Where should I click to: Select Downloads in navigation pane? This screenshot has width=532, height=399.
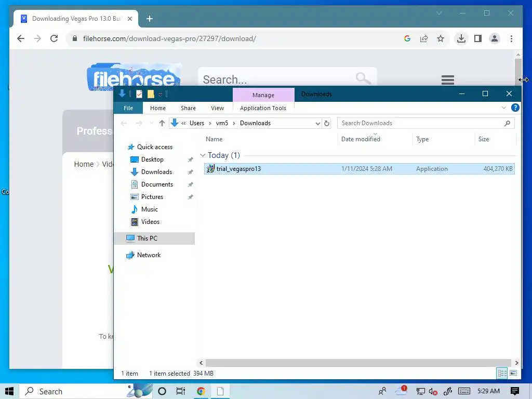coord(156,172)
